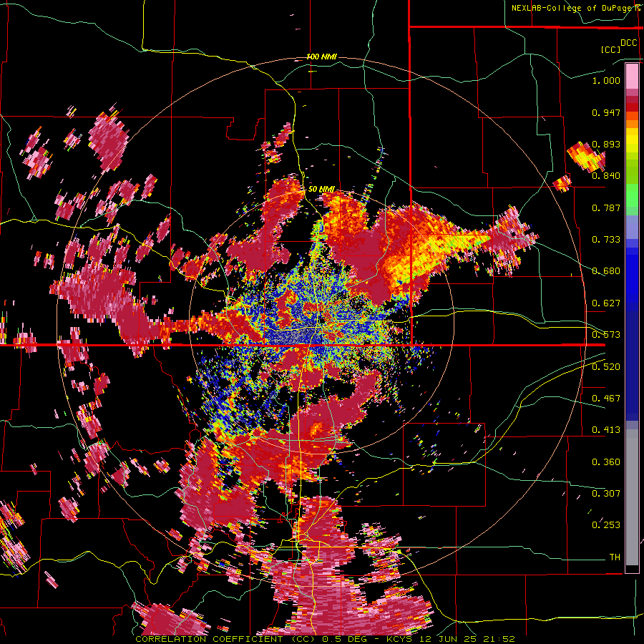
Task: Select the 0.787 scale value
Action: [x=606, y=208]
